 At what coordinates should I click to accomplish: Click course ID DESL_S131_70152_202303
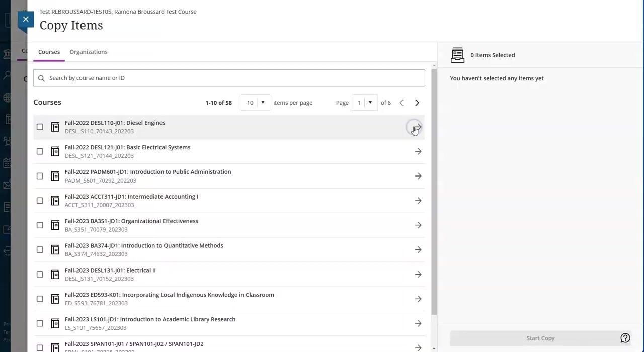[99, 279]
